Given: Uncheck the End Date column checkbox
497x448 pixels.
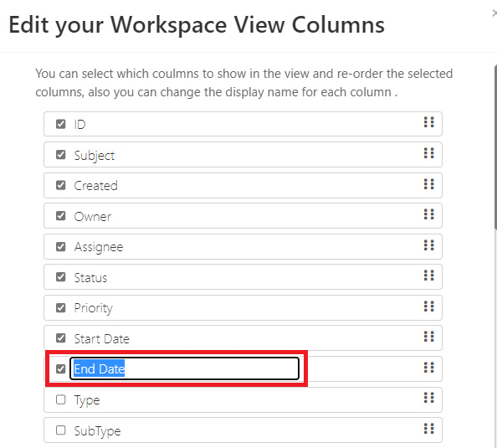Looking at the screenshot, I should 60,368.
